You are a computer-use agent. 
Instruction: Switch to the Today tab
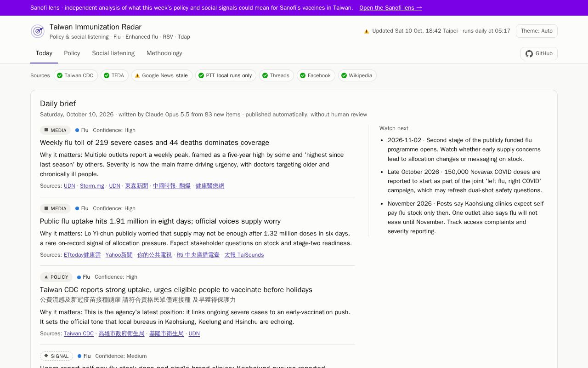point(44,53)
